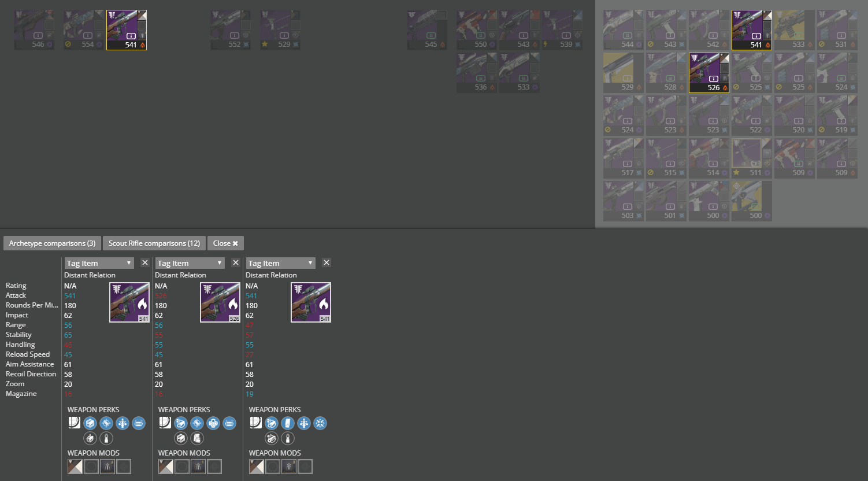Screen dimensions: 868x481
Task: Click unselected alternate perk under first column barrel
Action: point(90,438)
